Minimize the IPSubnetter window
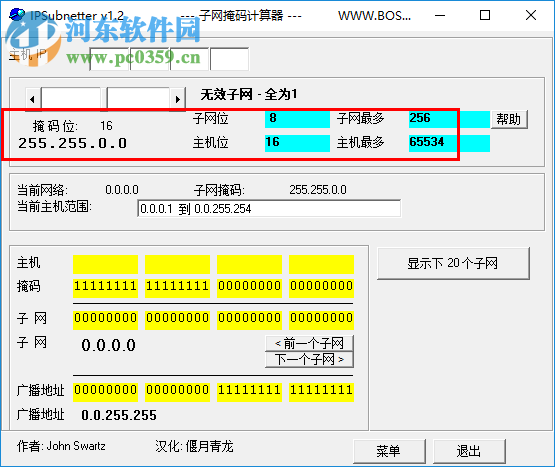 point(440,15)
